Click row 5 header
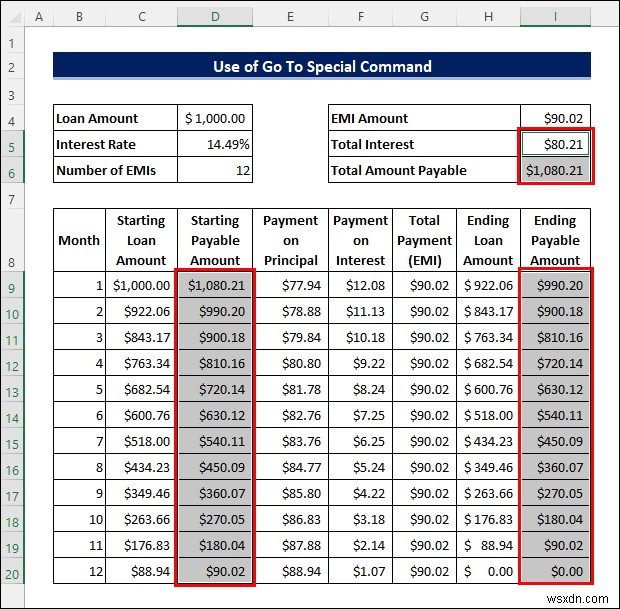The image size is (620, 609). [x=12, y=144]
